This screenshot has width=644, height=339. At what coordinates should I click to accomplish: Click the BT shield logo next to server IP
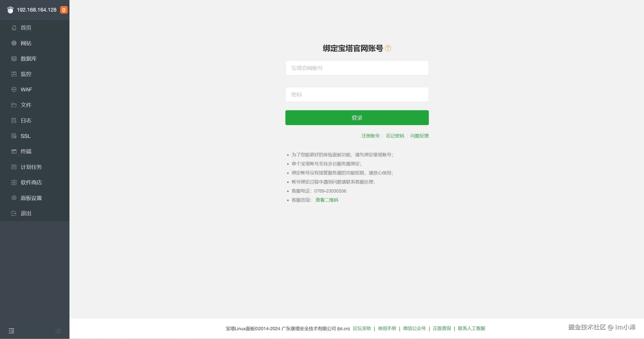(10, 10)
